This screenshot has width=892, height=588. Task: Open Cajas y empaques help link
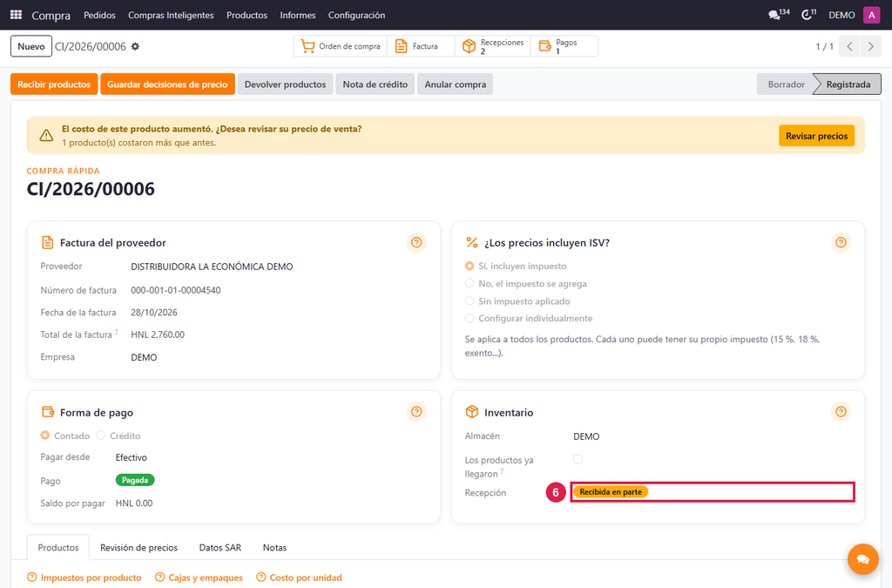[x=199, y=578]
